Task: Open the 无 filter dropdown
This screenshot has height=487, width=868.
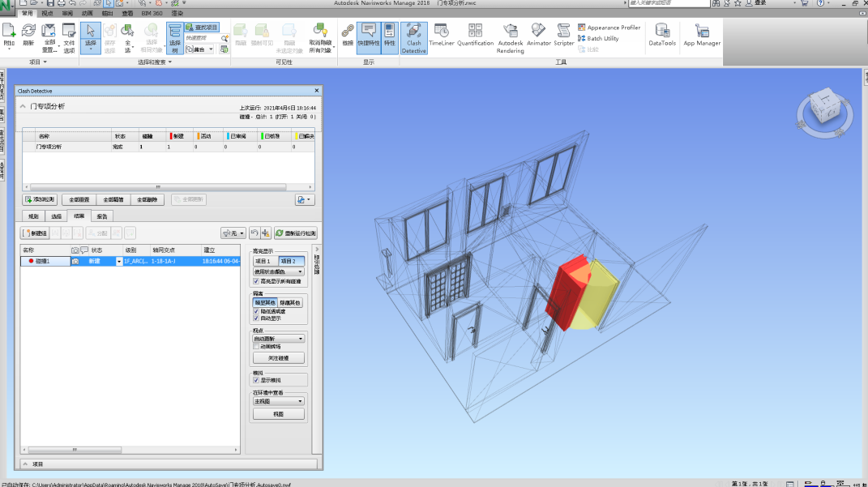Action: pos(233,233)
